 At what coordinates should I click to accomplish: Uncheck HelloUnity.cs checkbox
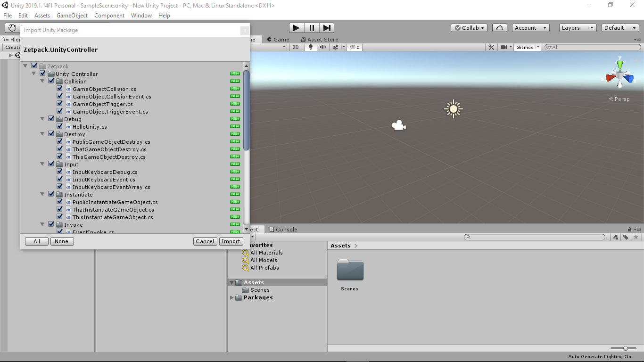click(59, 126)
